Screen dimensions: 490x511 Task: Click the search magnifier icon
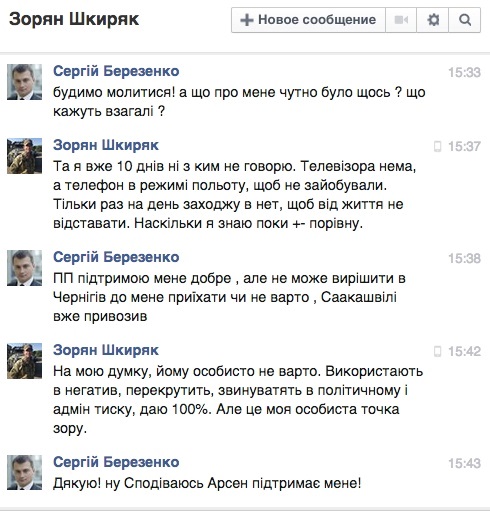[x=465, y=20]
